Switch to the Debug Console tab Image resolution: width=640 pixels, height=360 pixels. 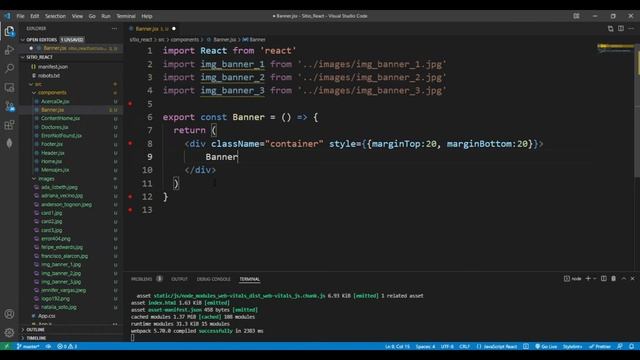click(x=213, y=279)
